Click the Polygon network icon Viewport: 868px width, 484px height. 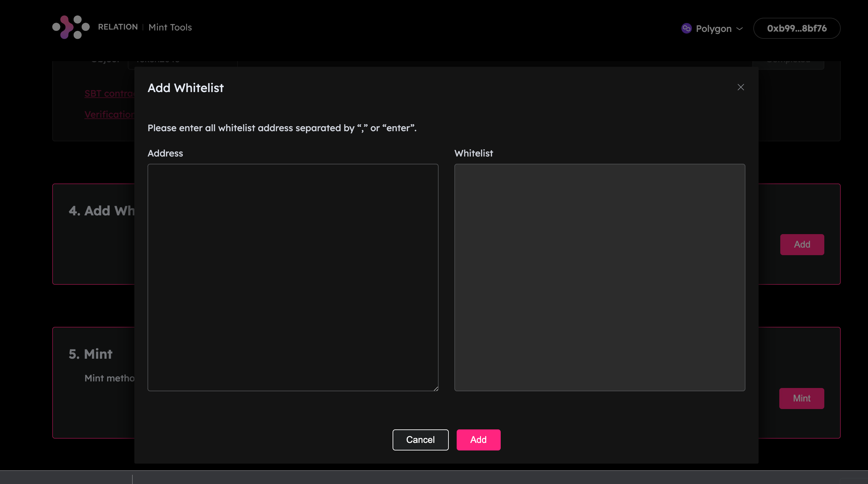coord(686,28)
